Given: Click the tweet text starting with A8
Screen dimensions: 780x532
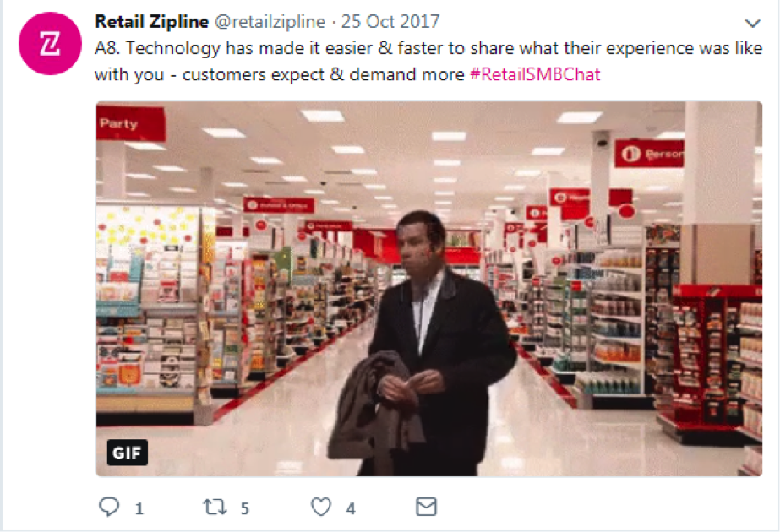Looking at the screenshot, I should (x=428, y=61).
